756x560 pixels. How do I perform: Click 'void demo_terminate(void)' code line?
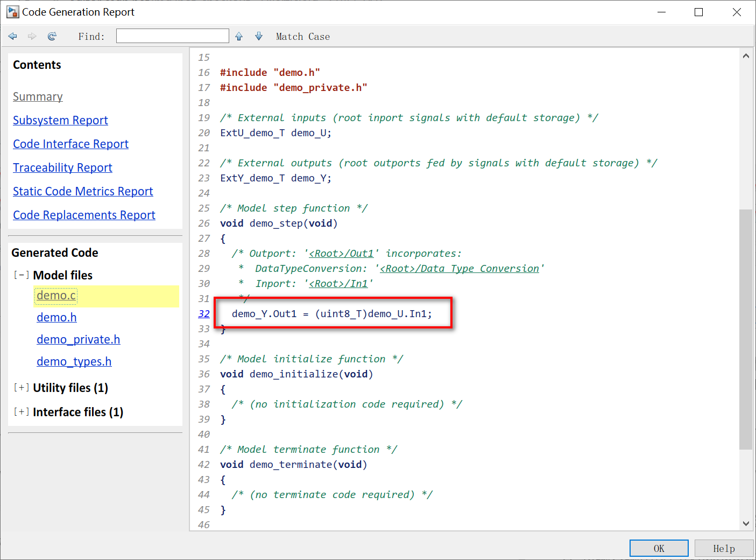[293, 465]
